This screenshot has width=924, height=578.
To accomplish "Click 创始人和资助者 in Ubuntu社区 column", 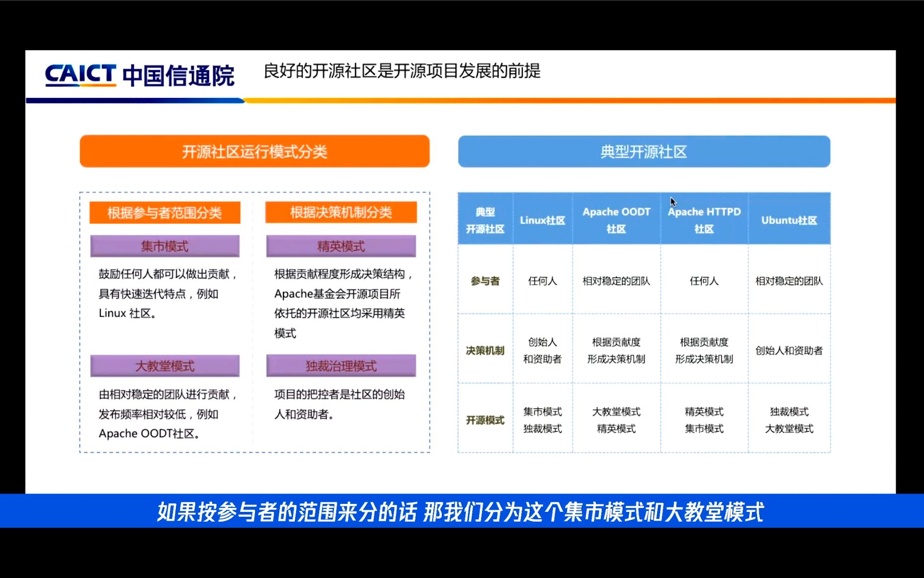I will pos(789,351).
